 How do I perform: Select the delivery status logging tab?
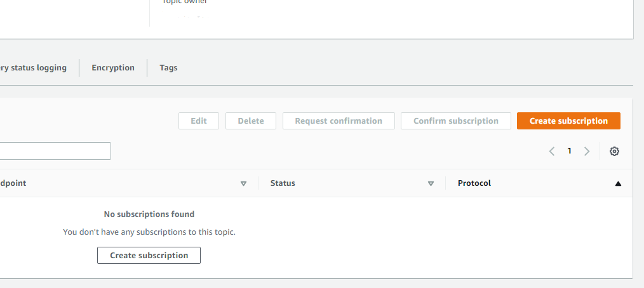point(34,68)
